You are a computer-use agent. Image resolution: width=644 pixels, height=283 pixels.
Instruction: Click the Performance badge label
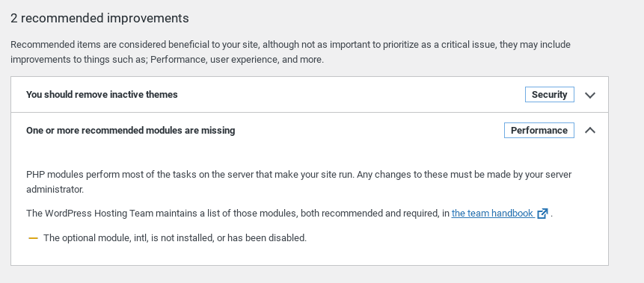click(x=539, y=131)
